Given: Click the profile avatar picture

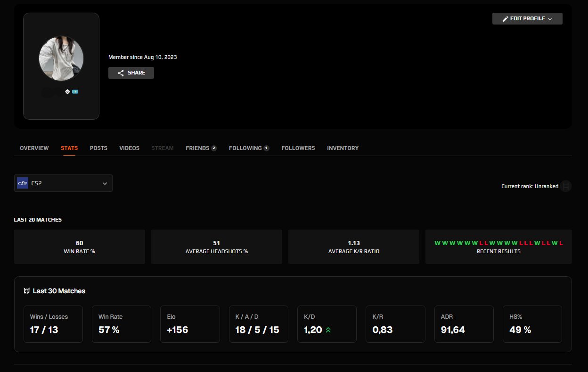Looking at the screenshot, I should coord(61,58).
